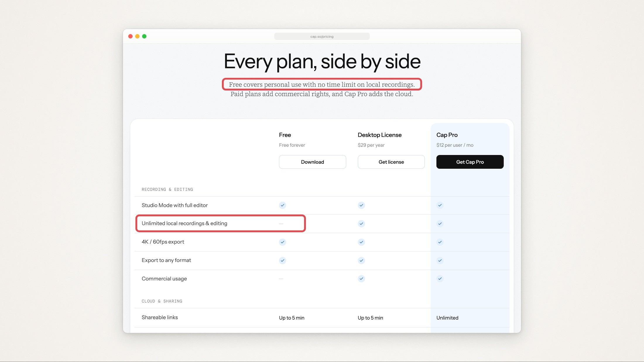644x362 pixels.
Task: Click the 'RECORDING & EDITING' section header
Action: pos(167,189)
